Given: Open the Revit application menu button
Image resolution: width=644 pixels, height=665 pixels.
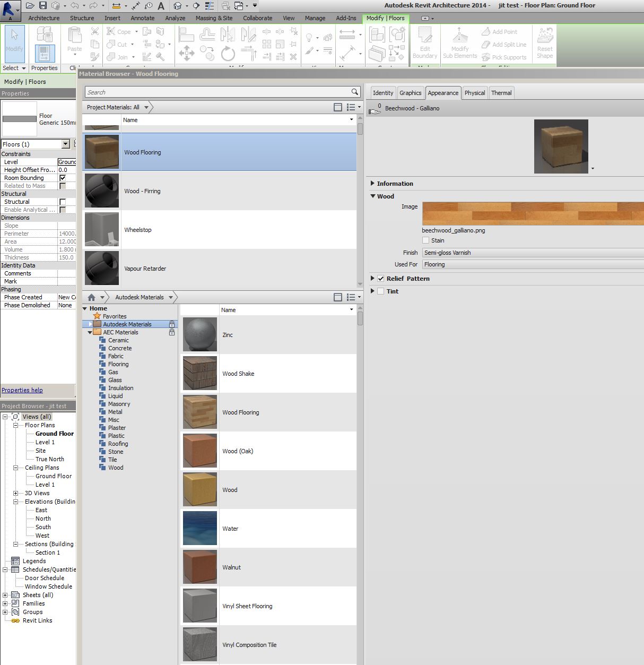Looking at the screenshot, I should point(10,10).
